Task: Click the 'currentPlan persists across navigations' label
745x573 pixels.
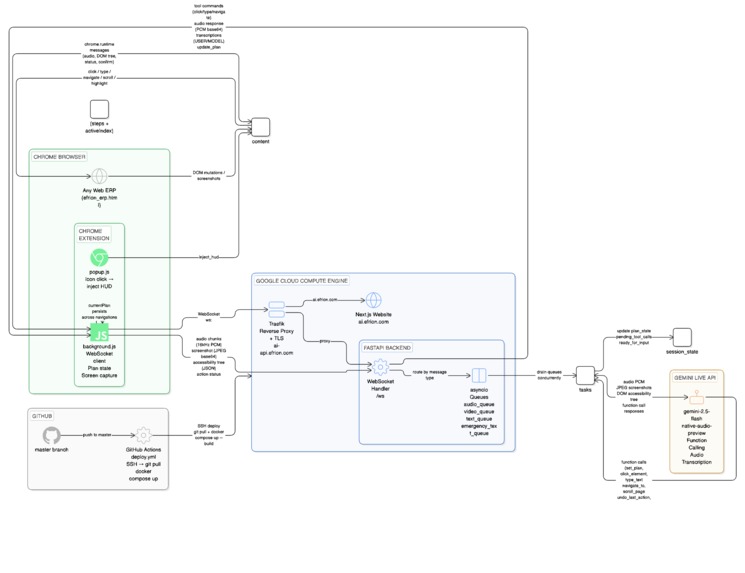Action: tap(99, 311)
